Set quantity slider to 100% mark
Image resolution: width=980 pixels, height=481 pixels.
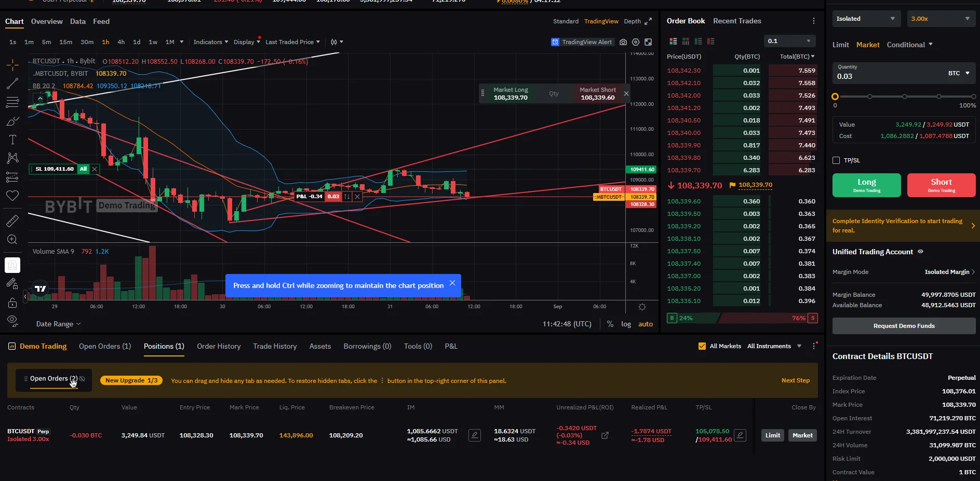[974, 97]
